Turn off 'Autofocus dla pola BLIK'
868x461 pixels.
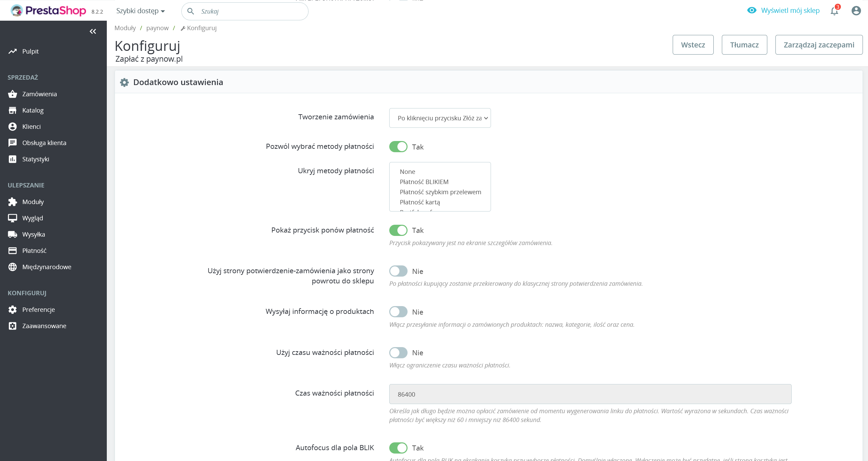(x=398, y=448)
